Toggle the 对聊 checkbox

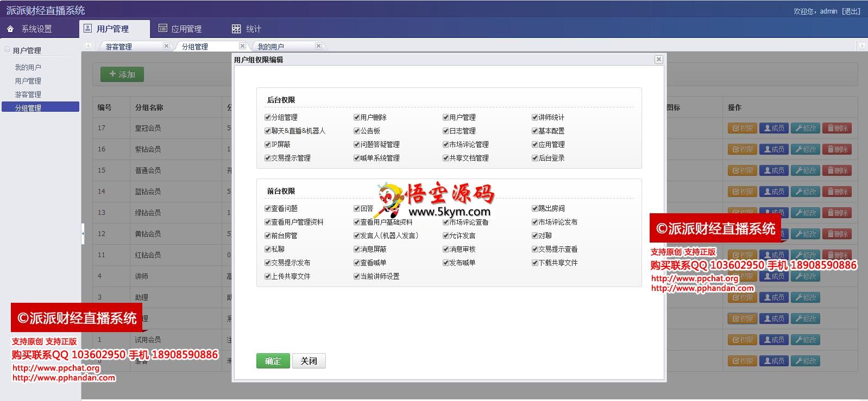pyautogui.click(x=534, y=235)
